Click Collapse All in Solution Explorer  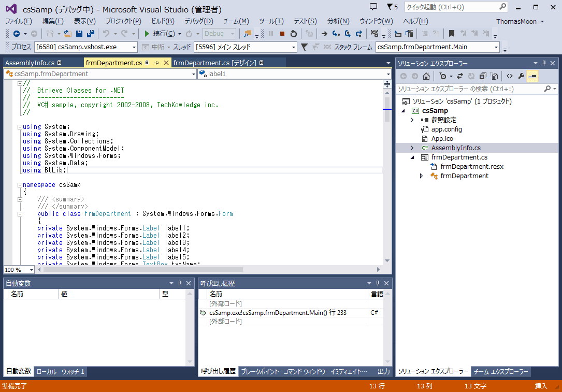(483, 76)
